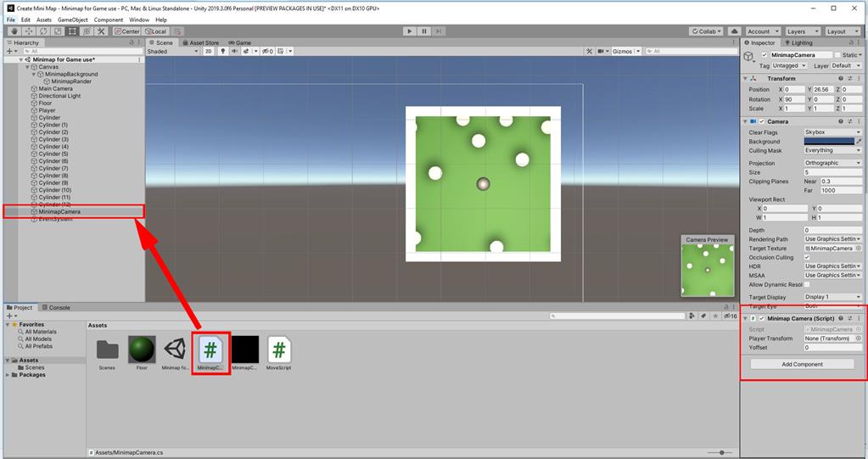
Task: Select the Rect tool in toolbar
Action: (72, 31)
